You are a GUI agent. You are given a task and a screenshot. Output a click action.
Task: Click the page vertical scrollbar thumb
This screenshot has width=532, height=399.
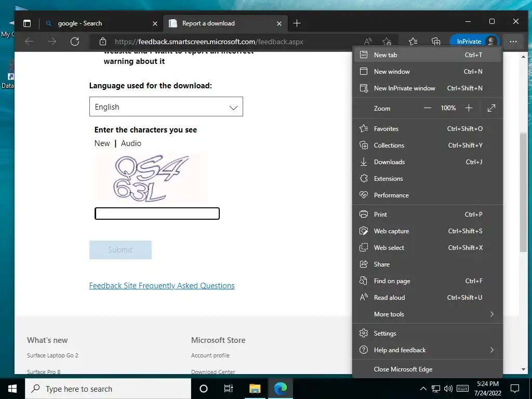523,192
